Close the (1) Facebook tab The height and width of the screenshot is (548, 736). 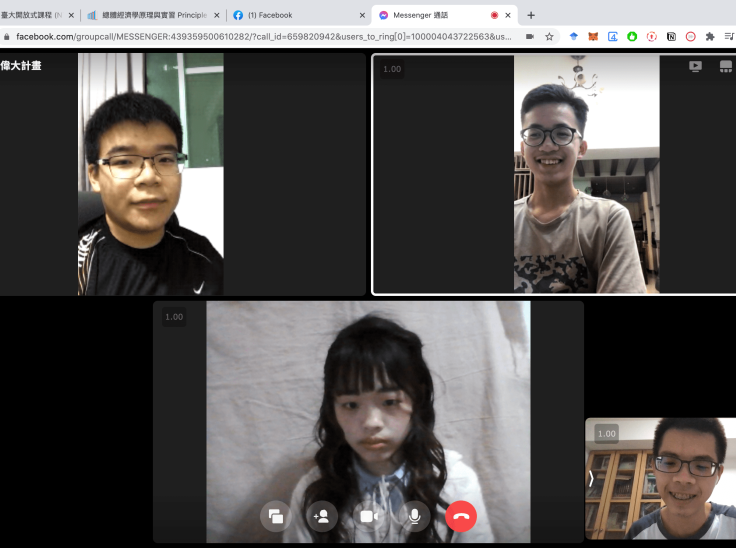[362, 15]
